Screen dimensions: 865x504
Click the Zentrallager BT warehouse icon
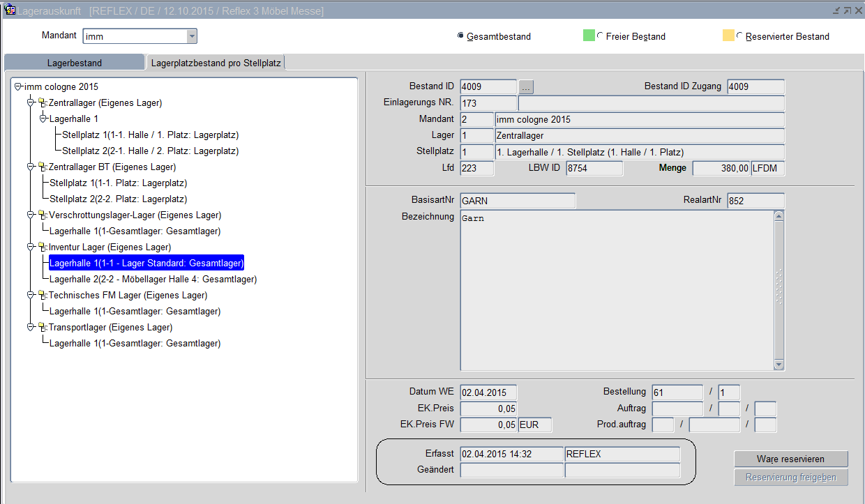(x=42, y=167)
